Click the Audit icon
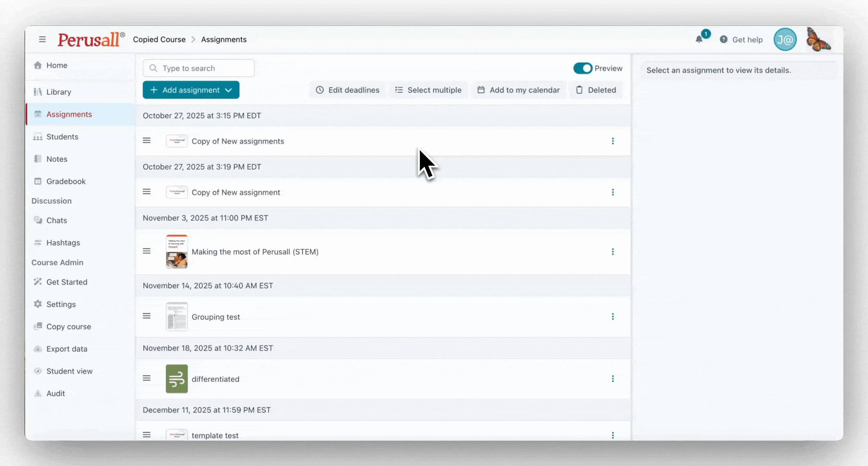 coord(38,394)
